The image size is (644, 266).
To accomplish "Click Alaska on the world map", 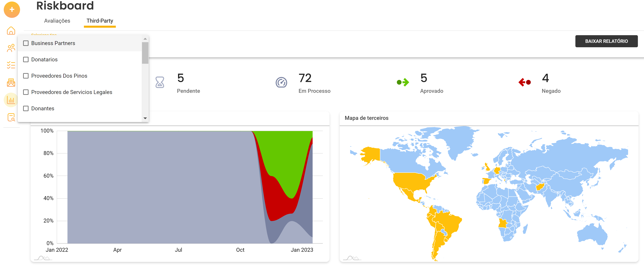I will pyautogui.click(x=371, y=154).
